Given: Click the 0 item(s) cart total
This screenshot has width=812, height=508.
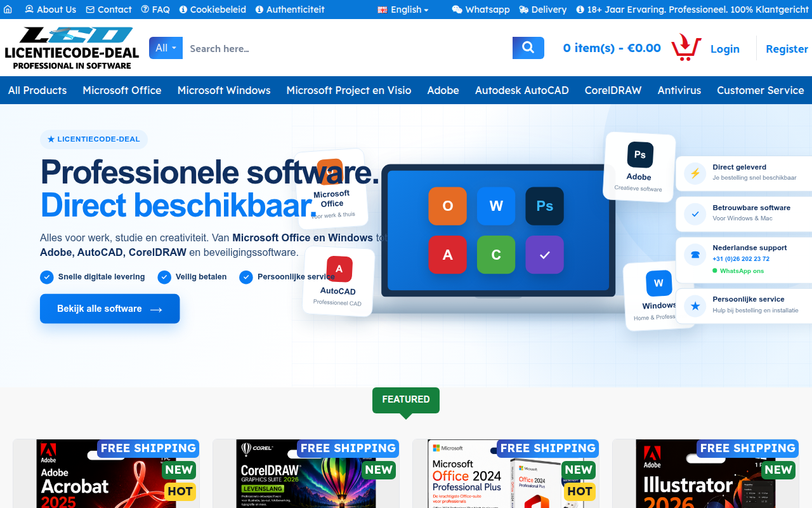Looking at the screenshot, I should point(612,48).
